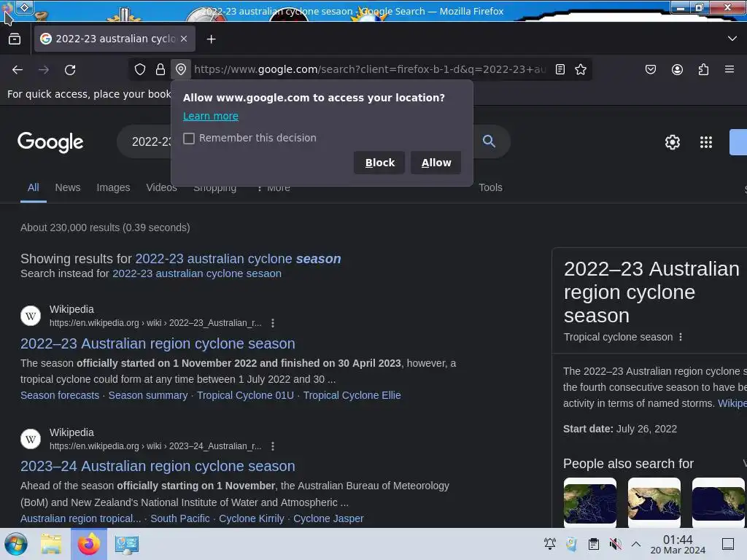
Task: Switch to the Images search tab
Action: click(113, 187)
